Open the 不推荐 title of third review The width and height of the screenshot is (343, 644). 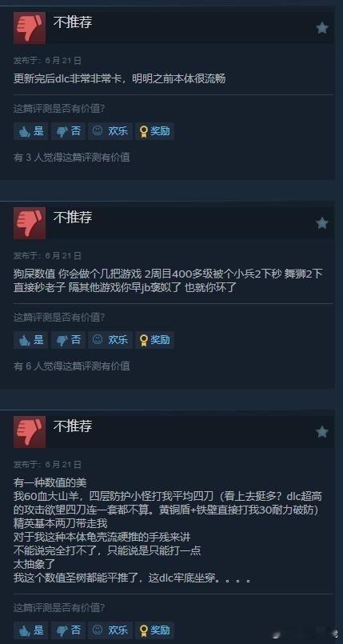click(x=73, y=426)
